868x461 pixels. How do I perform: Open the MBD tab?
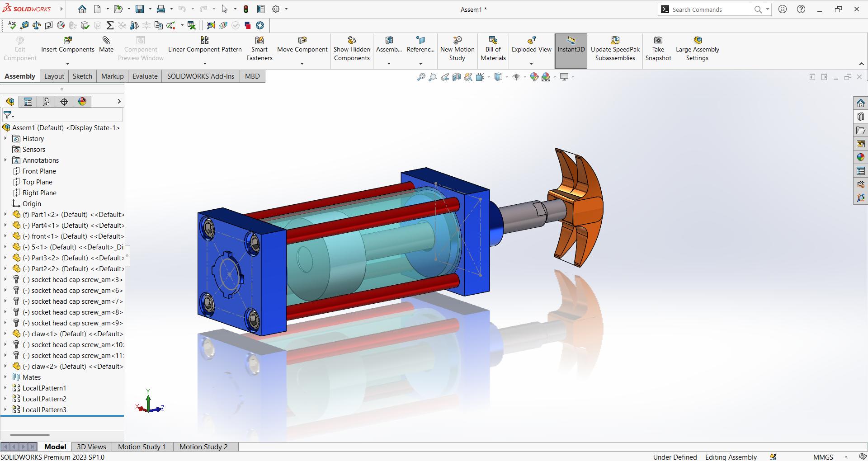click(x=252, y=76)
